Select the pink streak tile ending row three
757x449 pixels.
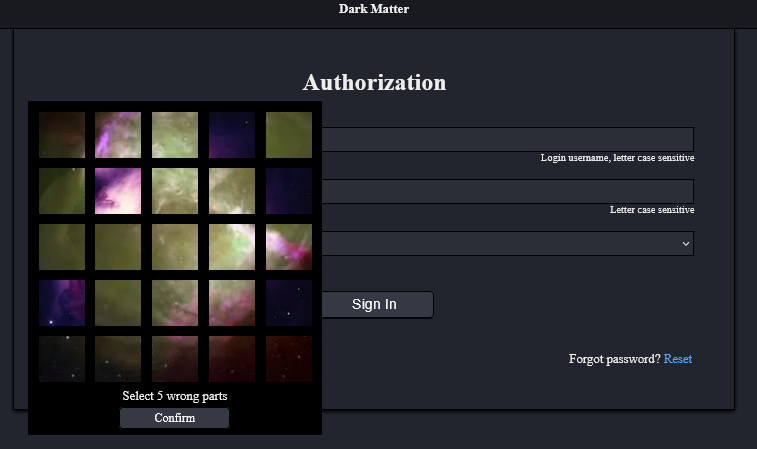coord(289,246)
